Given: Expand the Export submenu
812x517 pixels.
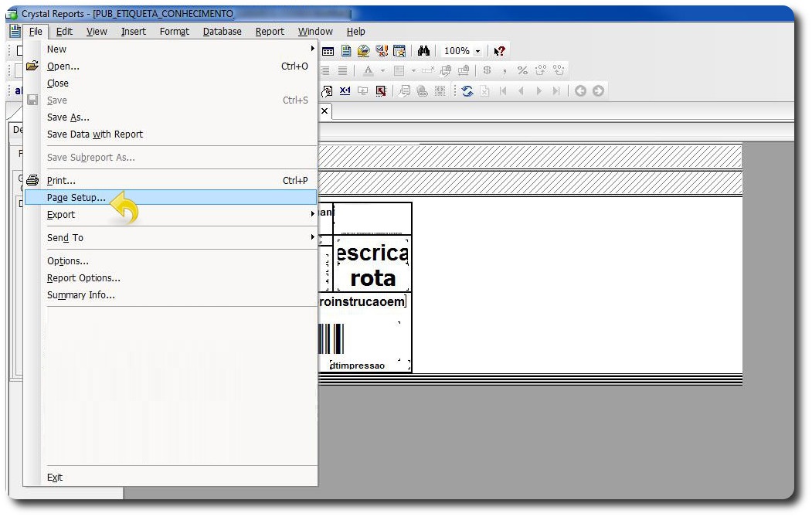Looking at the screenshot, I should click(312, 214).
